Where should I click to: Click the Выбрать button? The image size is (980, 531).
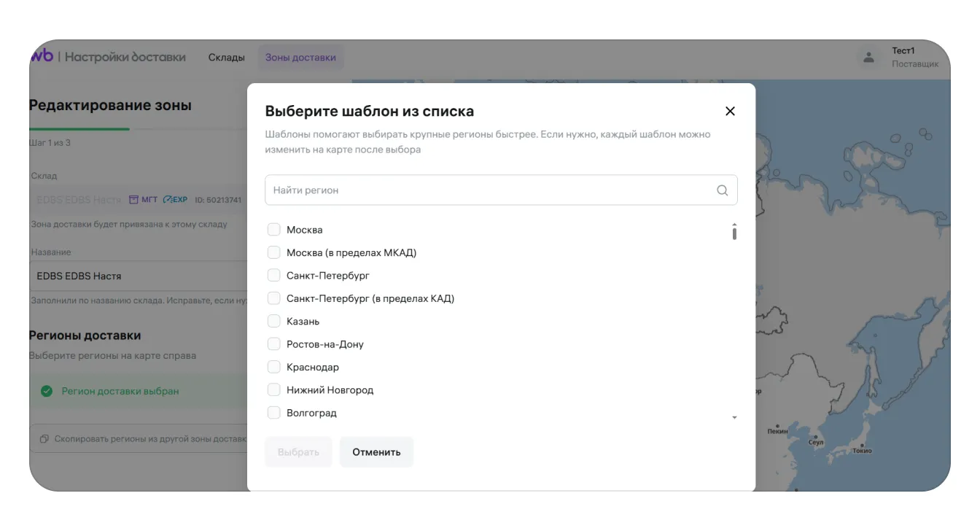coord(298,452)
